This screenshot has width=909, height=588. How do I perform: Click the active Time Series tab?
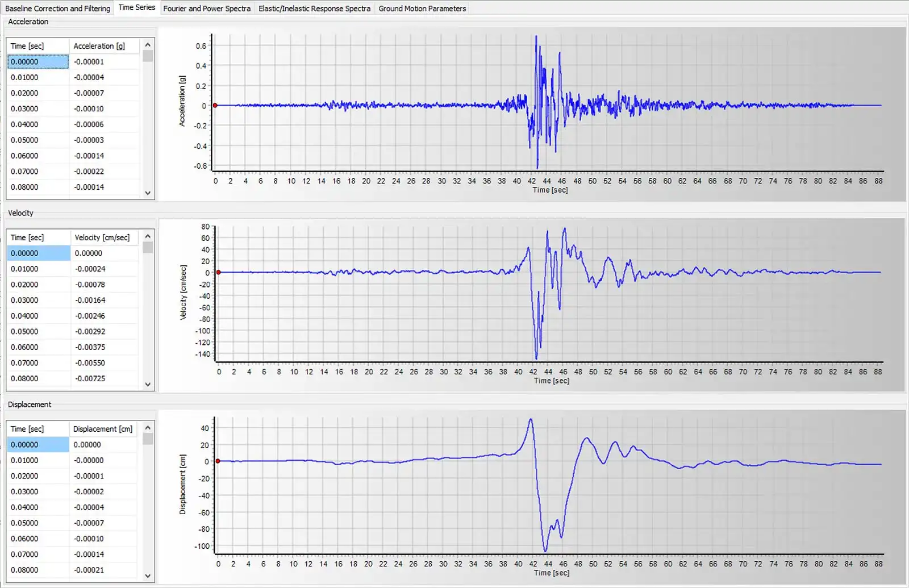point(136,7)
